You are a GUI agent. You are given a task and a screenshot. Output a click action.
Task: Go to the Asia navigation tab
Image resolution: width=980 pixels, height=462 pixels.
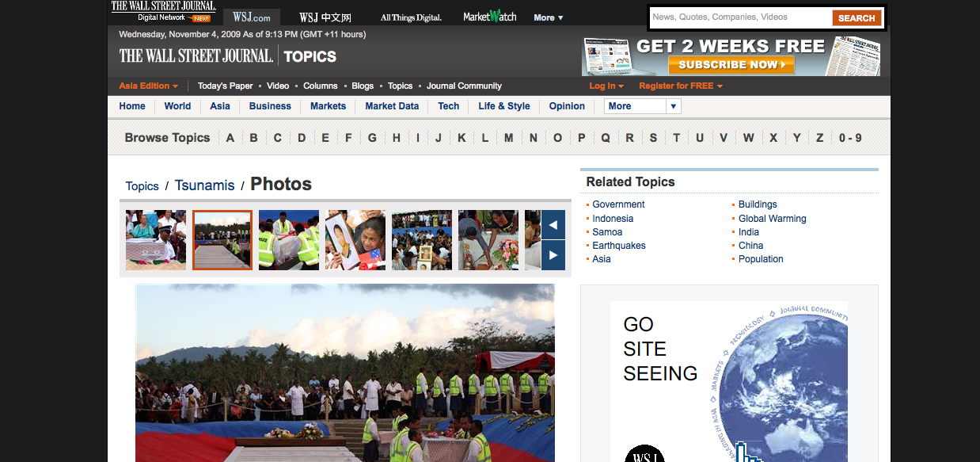(220, 106)
